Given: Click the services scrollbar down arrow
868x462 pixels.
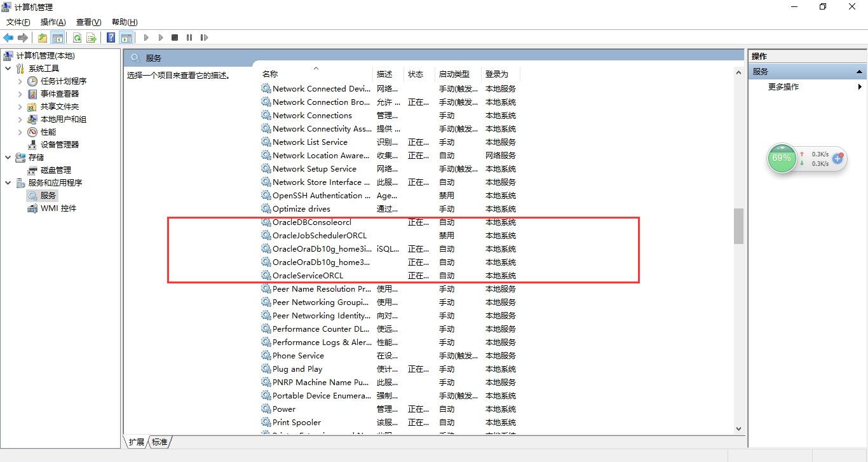Looking at the screenshot, I should [738, 430].
